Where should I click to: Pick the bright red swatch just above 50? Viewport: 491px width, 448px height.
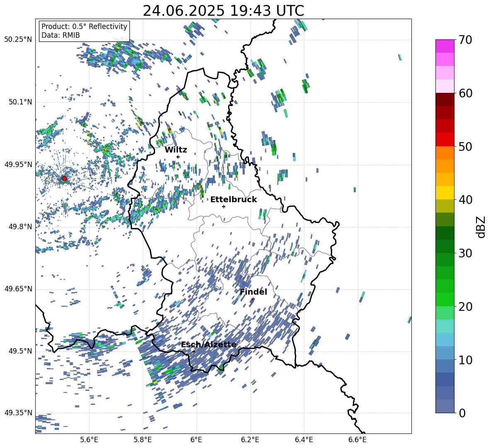coord(445,140)
